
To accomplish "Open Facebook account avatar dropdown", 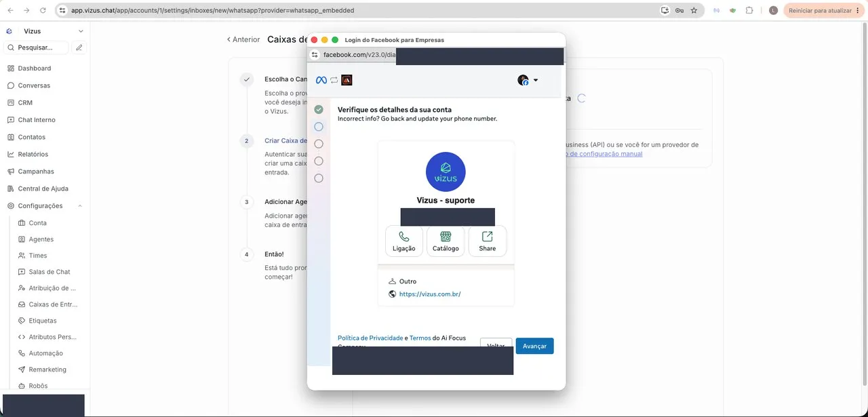I will click(528, 80).
